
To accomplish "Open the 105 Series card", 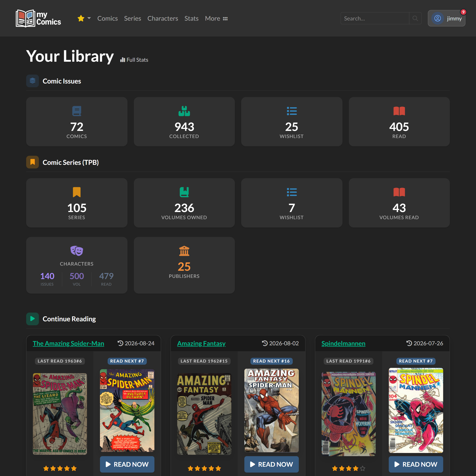I will 77,203.
